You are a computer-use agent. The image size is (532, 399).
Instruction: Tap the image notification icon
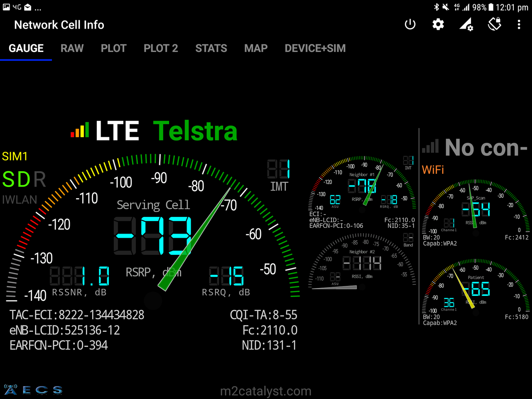[6, 7]
